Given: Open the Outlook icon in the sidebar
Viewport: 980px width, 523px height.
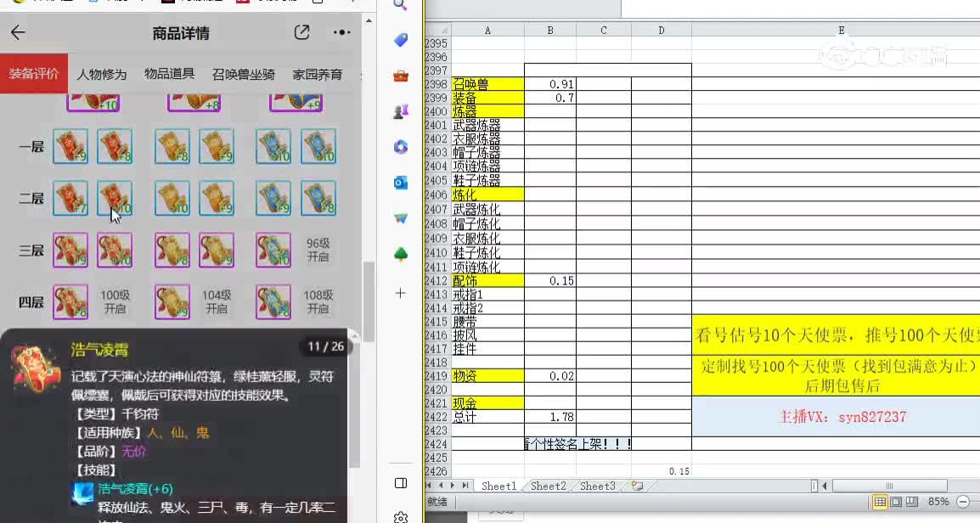Looking at the screenshot, I should point(401,183).
